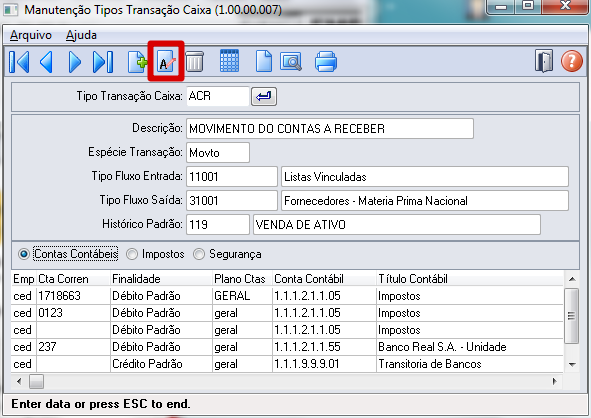Select the Contas Contábeis radio button
The image size is (591, 418).
(23, 254)
